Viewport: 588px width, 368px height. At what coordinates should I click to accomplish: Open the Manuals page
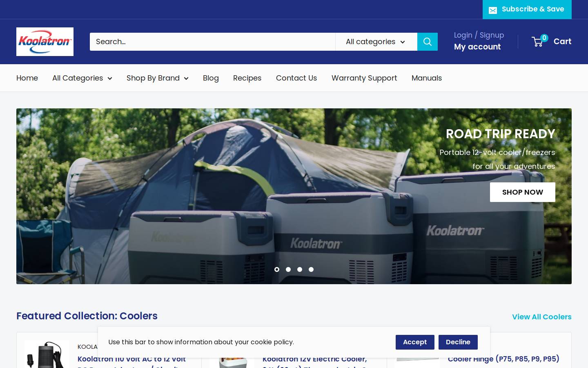point(427,78)
